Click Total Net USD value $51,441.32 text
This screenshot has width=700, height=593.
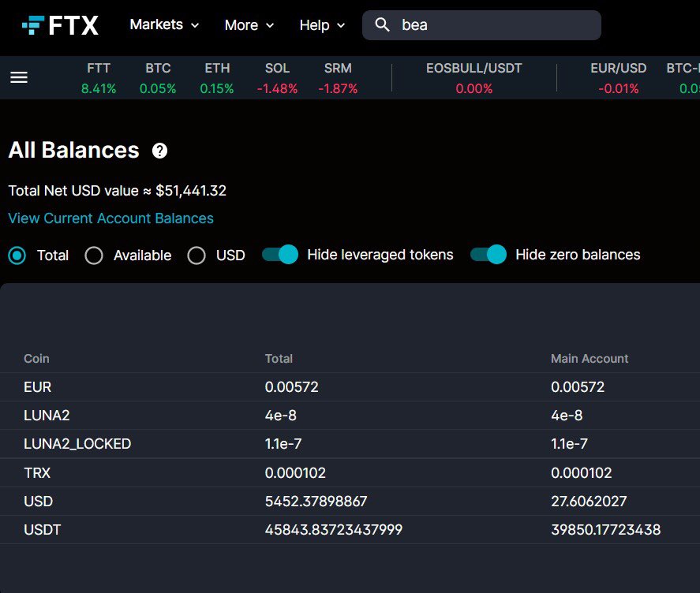coord(118,191)
